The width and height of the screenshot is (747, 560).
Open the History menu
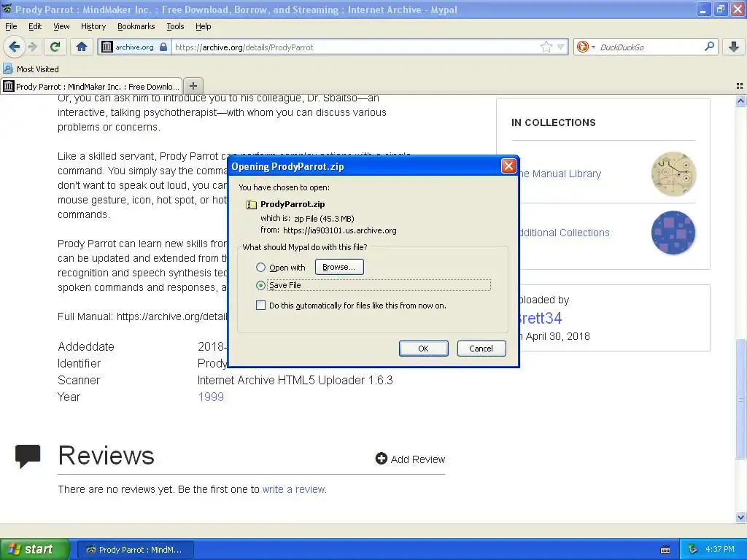(93, 26)
